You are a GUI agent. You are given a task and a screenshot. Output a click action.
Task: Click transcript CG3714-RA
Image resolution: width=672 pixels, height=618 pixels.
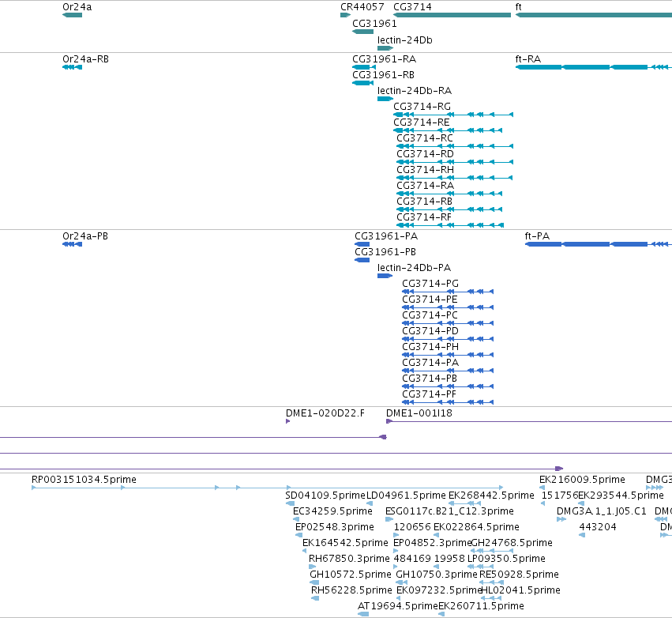pos(449,194)
